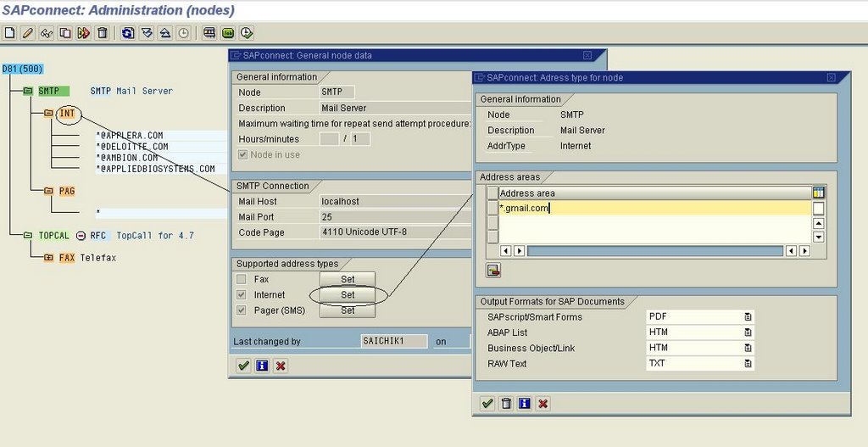Select *@DELOITTE.COM tree entry
The height and width of the screenshot is (447, 868).
131,146
